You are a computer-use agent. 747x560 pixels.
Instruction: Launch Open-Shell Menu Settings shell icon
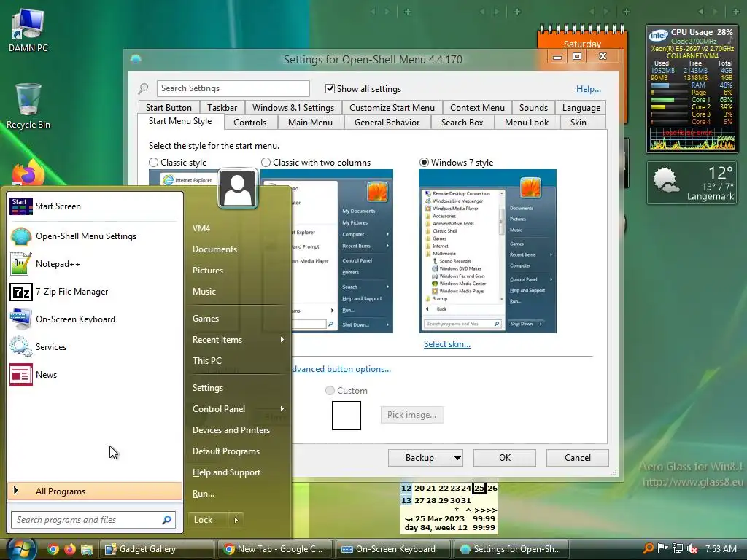coord(21,236)
